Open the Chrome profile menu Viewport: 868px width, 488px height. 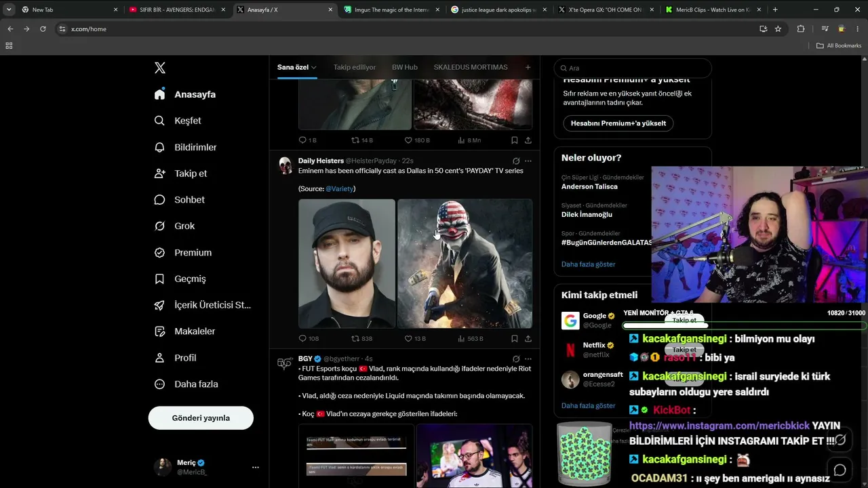pyautogui.click(x=842, y=29)
